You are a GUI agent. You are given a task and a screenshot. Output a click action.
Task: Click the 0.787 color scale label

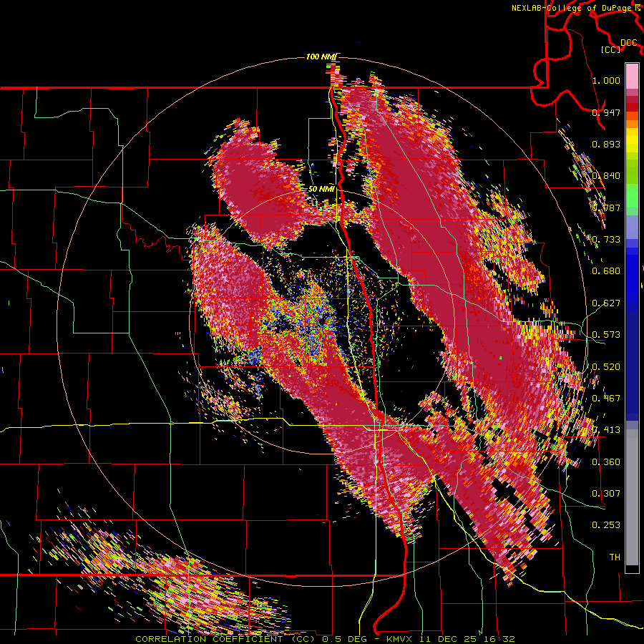tap(606, 208)
